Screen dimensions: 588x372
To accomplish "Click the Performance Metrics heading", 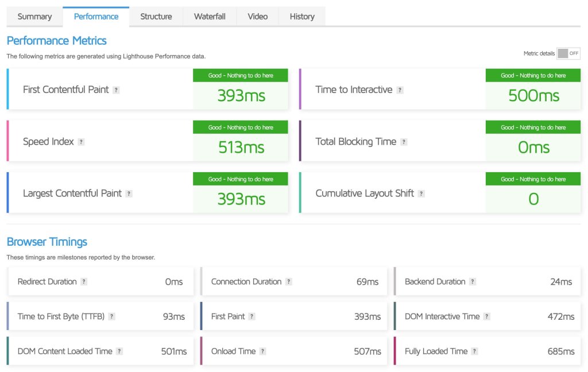I will (x=57, y=41).
